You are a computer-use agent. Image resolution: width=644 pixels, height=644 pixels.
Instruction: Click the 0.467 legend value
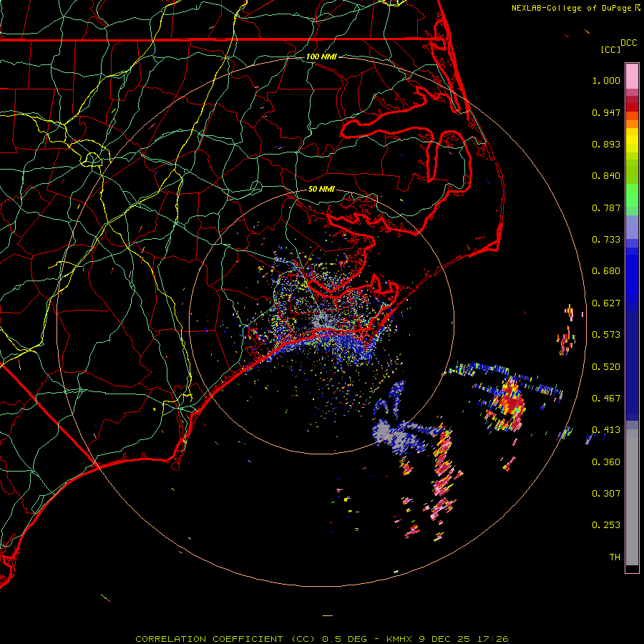coord(606,399)
